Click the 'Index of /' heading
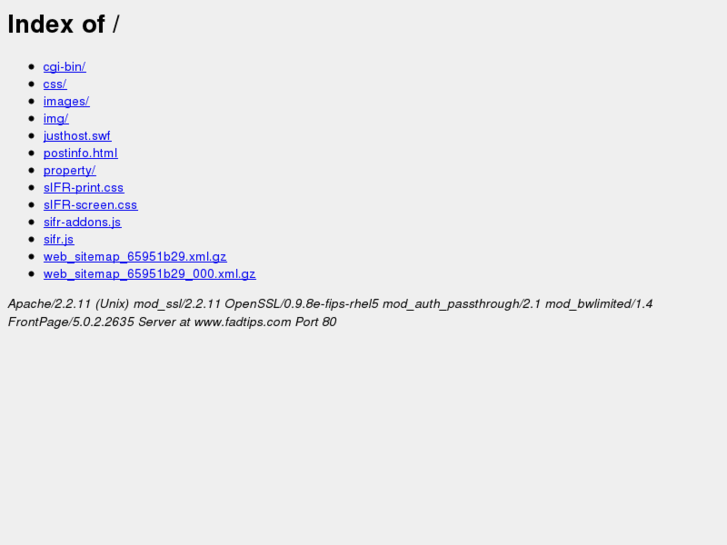 pos(64,24)
